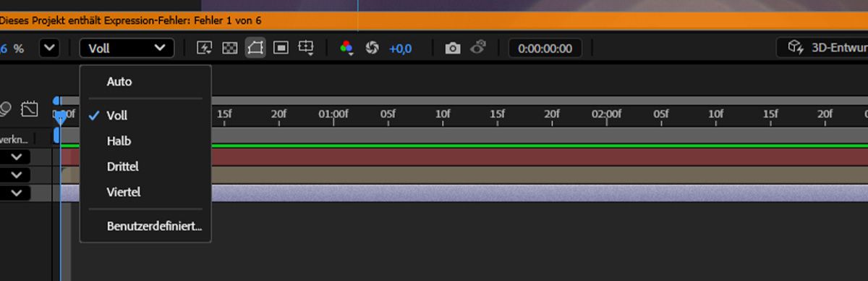Jump to 01:00f on time ruler
The image size is (868, 281).
[333, 114]
